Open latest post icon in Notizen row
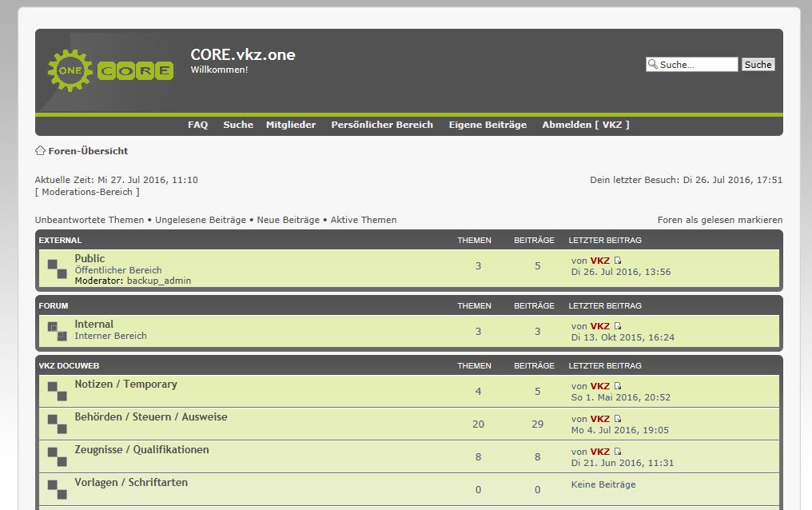The width and height of the screenshot is (812, 510). pyautogui.click(x=618, y=386)
